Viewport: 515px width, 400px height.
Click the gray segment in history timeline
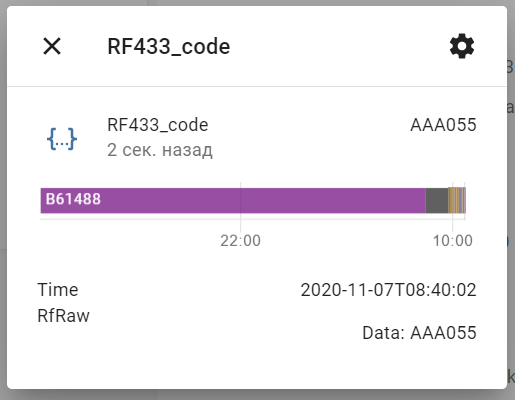[437, 200]
